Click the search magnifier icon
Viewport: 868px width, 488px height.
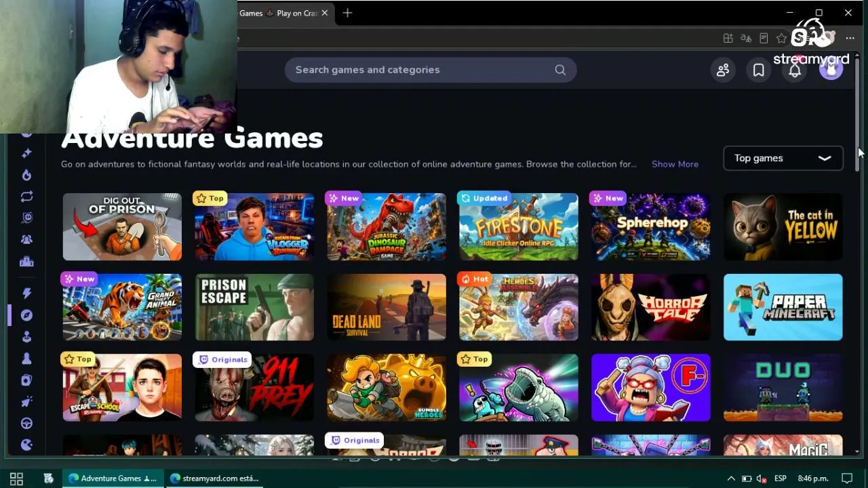560,70
